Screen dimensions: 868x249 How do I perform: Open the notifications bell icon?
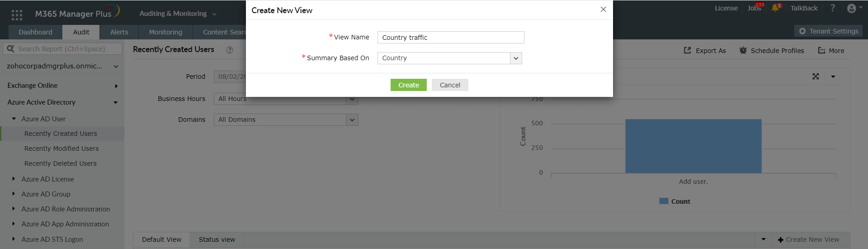775,8
